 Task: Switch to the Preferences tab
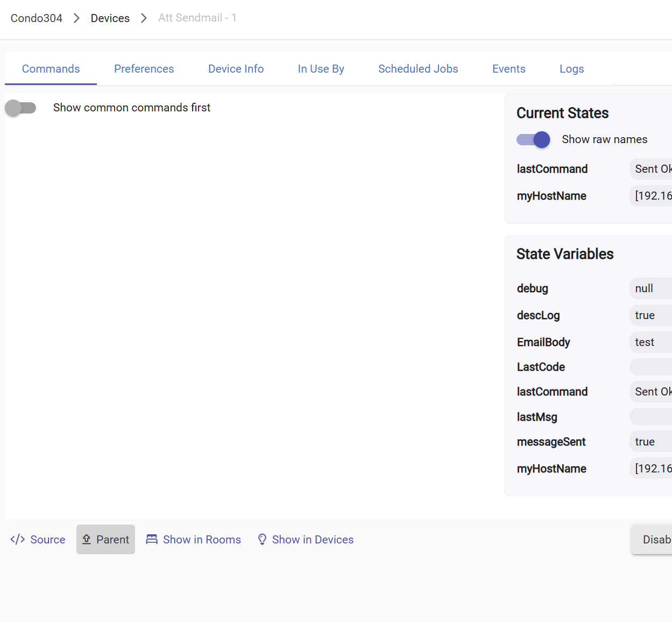(144, 69)
